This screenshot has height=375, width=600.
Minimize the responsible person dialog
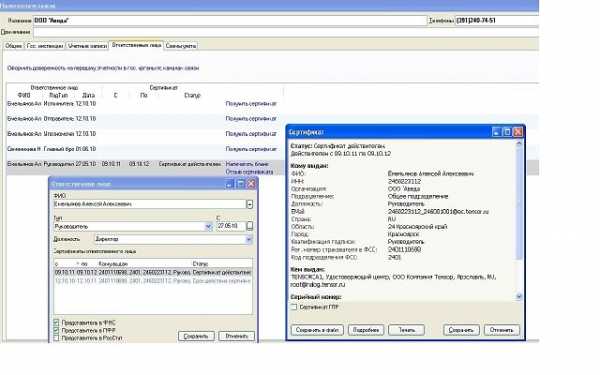229,184
